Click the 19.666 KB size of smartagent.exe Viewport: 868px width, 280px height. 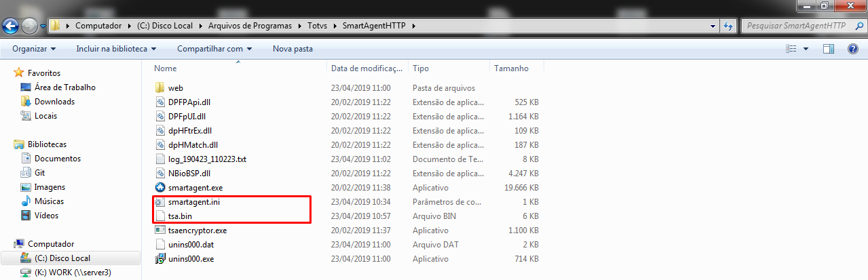(522, 188)
